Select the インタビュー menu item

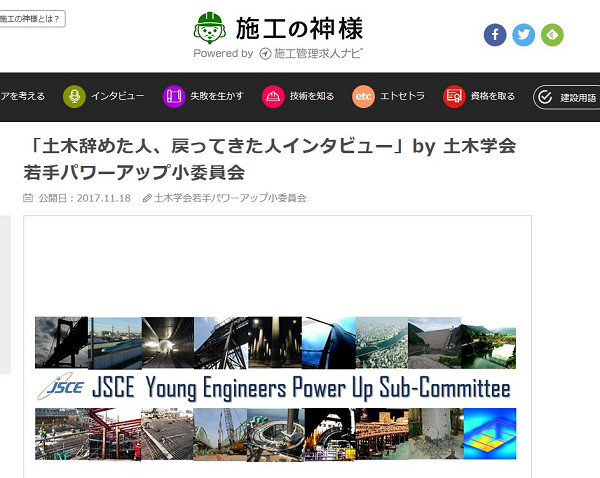pyautogui.click(x=117, y=96)
